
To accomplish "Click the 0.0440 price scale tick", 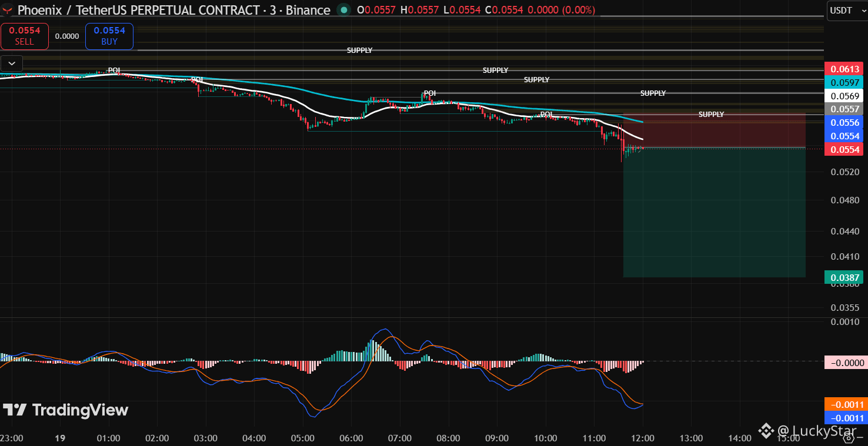I will 845,231.
